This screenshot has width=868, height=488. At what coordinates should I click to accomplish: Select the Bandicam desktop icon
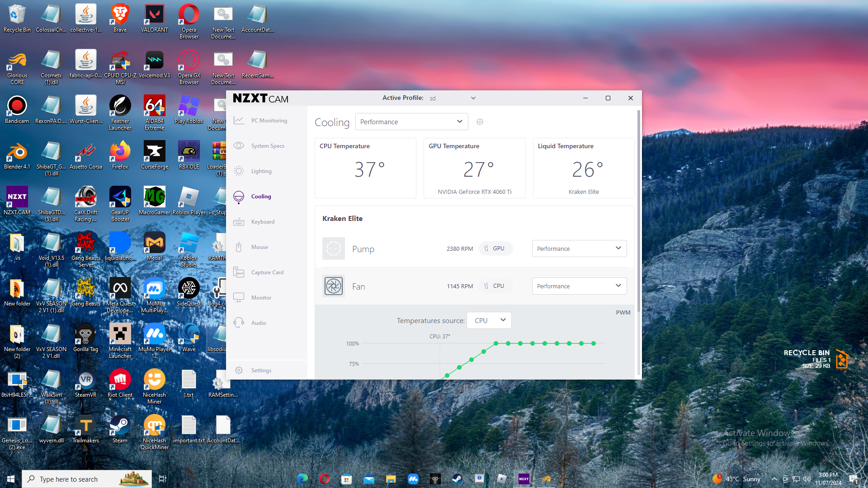[17, 110]
